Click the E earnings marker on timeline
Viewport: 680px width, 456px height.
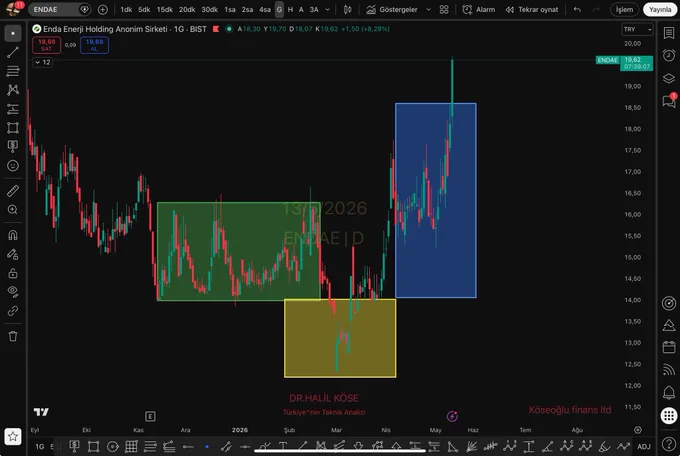tap(150, 417)
